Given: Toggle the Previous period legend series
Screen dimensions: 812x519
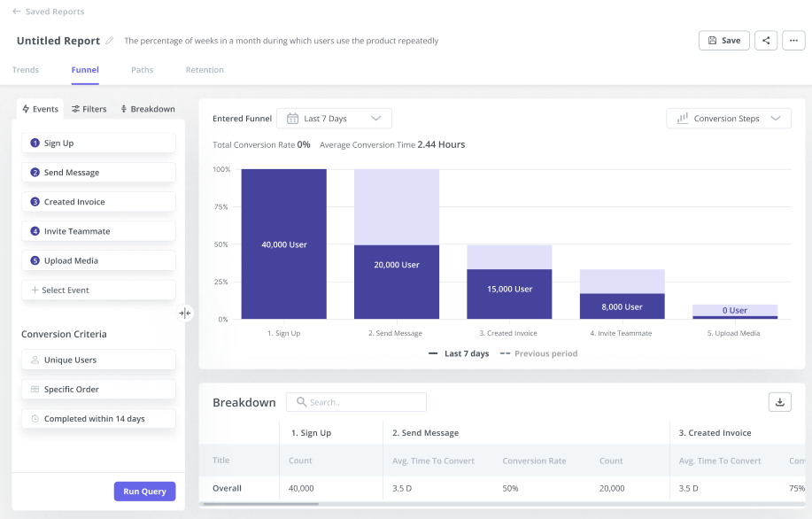Looking at the screenshot, I should click(x=538, y=353).
